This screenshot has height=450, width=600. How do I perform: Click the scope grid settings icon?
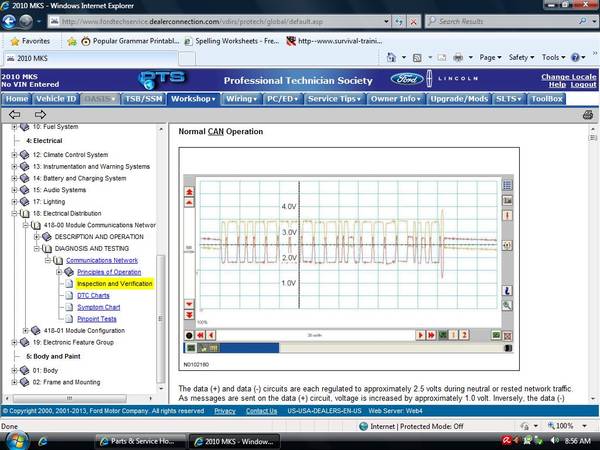(x=507, y=185)
